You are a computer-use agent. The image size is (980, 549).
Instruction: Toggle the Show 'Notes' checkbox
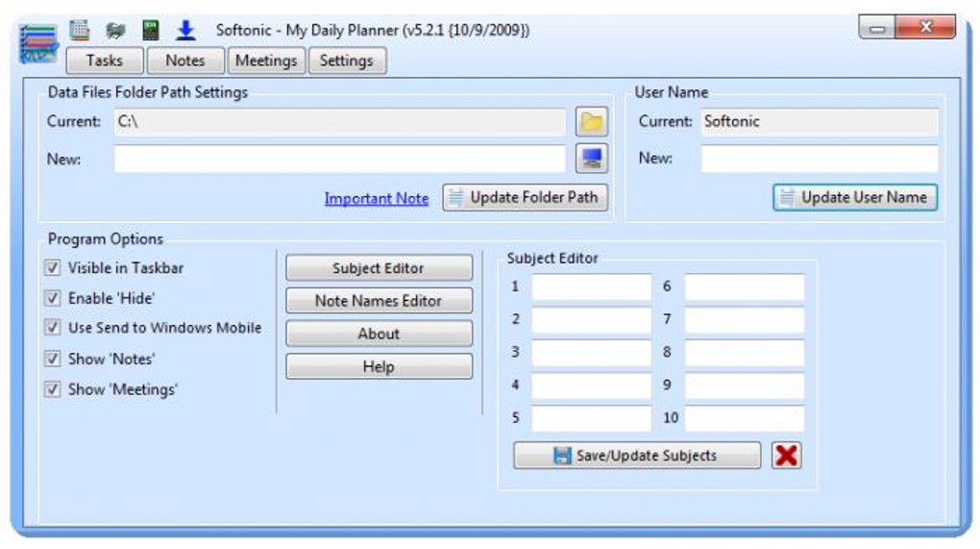(53, 359)
